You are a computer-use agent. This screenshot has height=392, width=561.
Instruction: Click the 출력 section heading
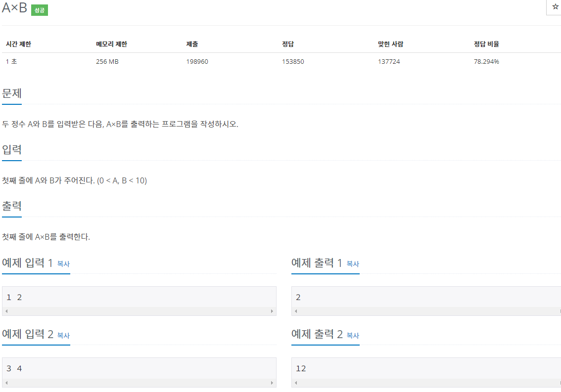coord(12,206)
